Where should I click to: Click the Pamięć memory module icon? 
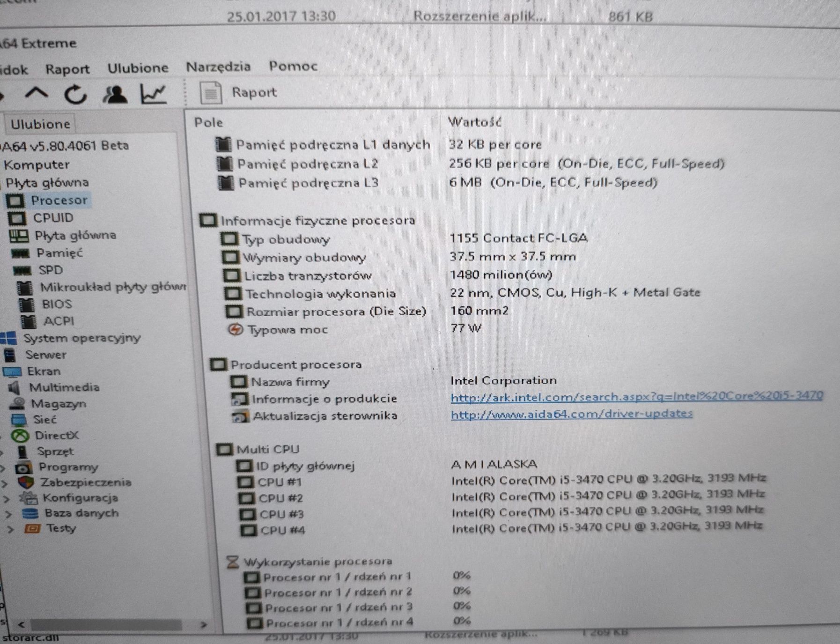click(20, 253)
